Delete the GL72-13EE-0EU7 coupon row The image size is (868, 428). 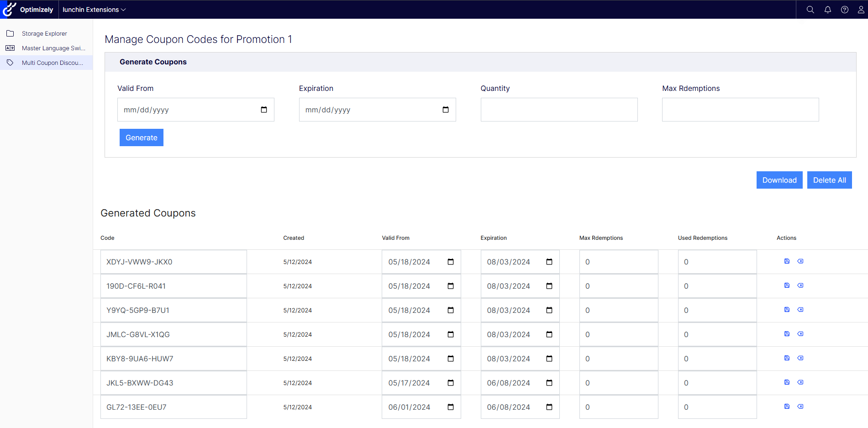(800, 407)
